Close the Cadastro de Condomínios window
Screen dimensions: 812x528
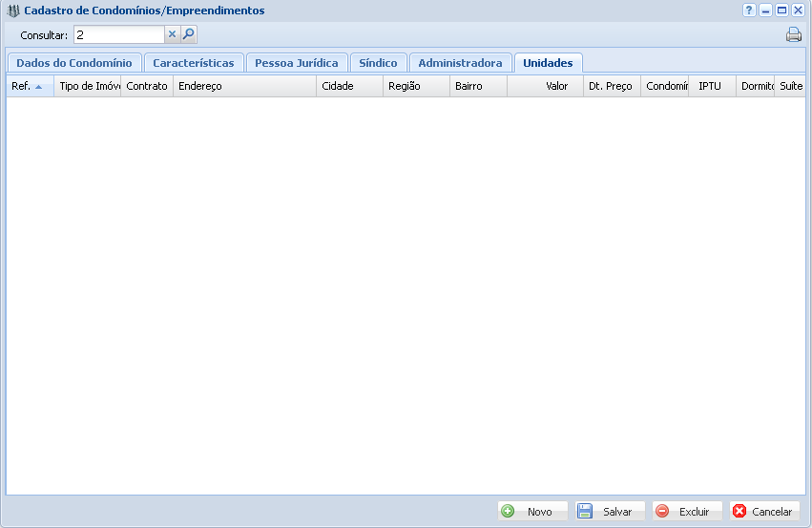tap(798, 11)
